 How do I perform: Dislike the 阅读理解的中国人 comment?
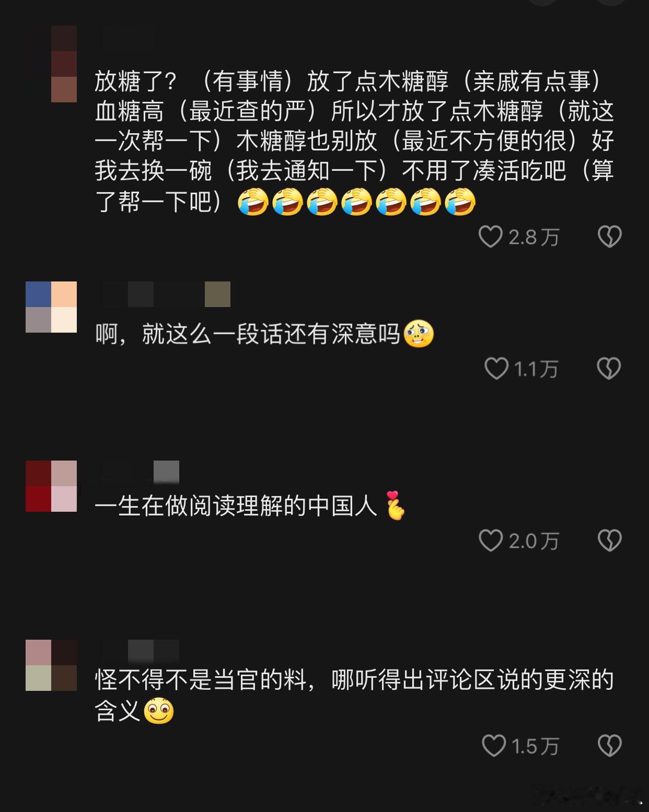pyautogui.click(x=609, y=540)
